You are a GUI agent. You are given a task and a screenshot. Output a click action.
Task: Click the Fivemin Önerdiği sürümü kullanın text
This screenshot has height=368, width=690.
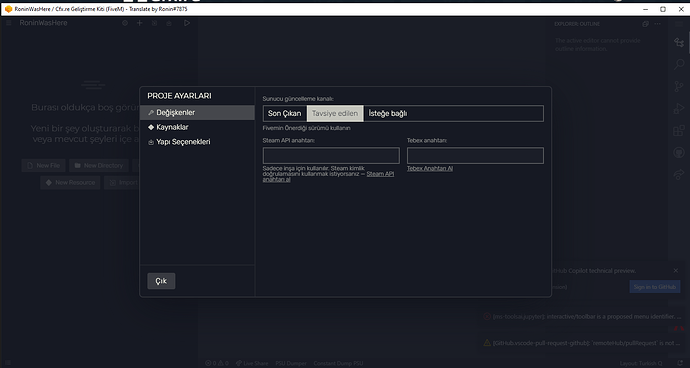[306, 128]
